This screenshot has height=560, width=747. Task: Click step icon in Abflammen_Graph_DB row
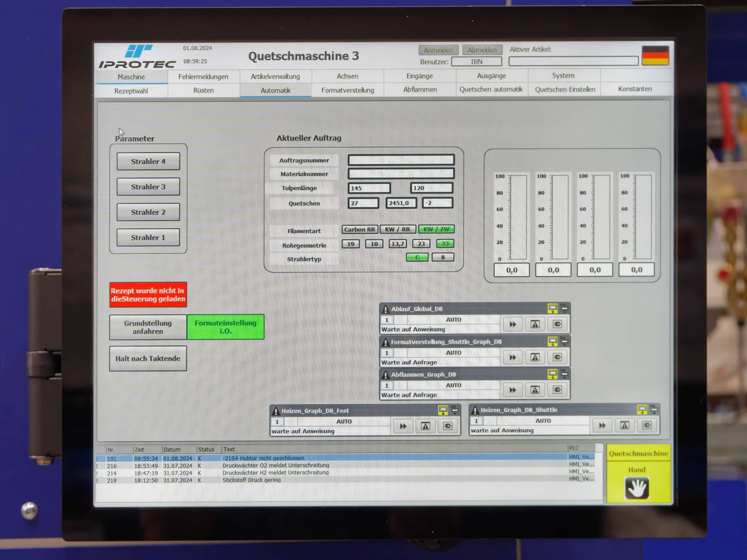(x=557, y=390)
